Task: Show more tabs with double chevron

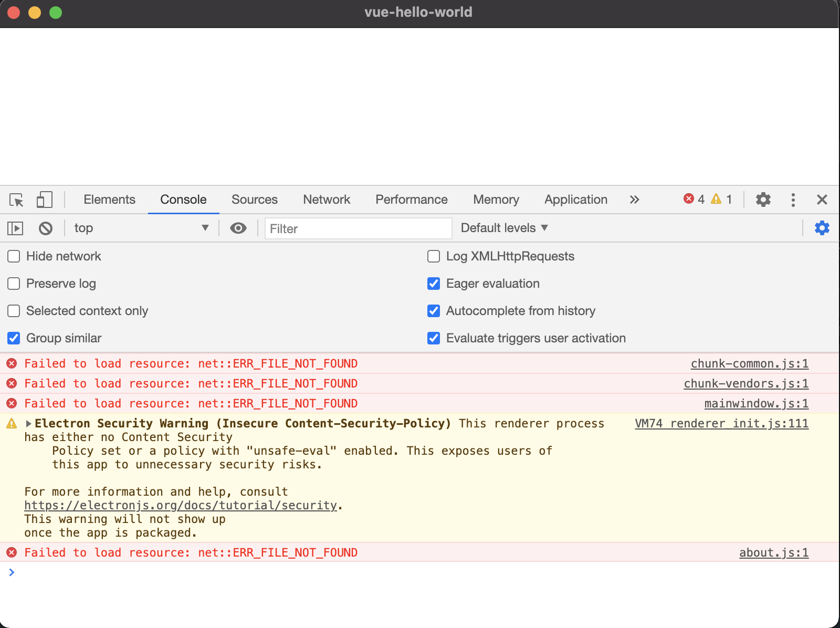Action: [x=634, y=200]
